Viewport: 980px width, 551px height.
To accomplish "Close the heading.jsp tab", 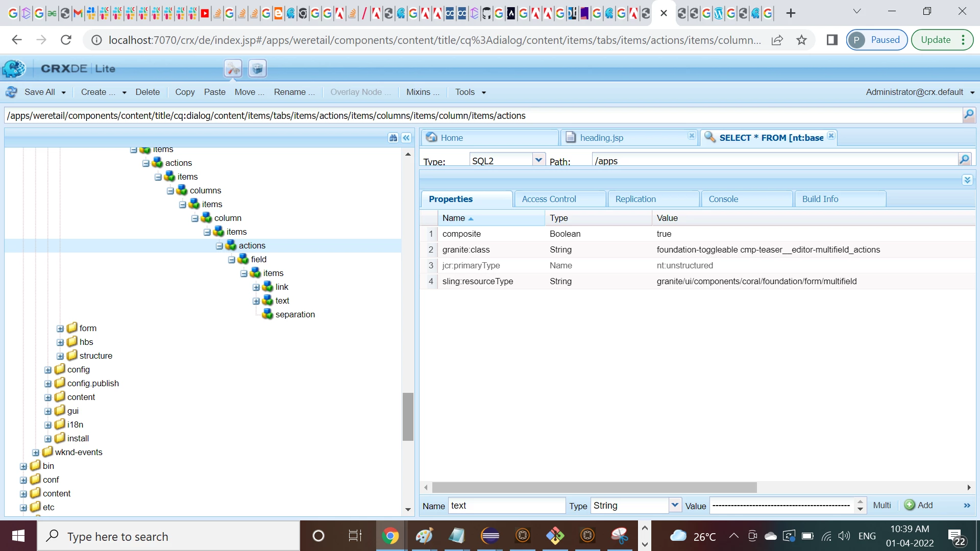I will [x=691, y=136].
